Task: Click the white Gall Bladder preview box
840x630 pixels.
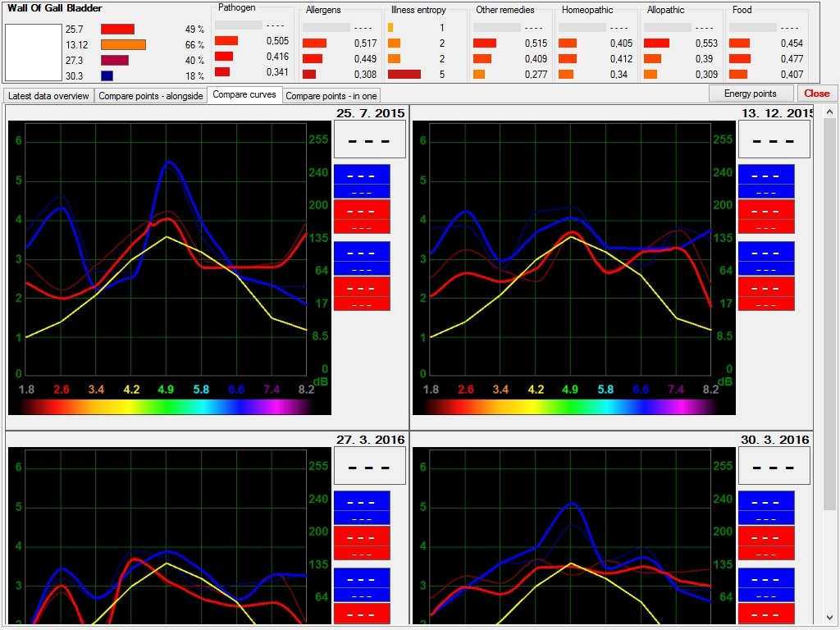Action: click(x=33, y=52)
